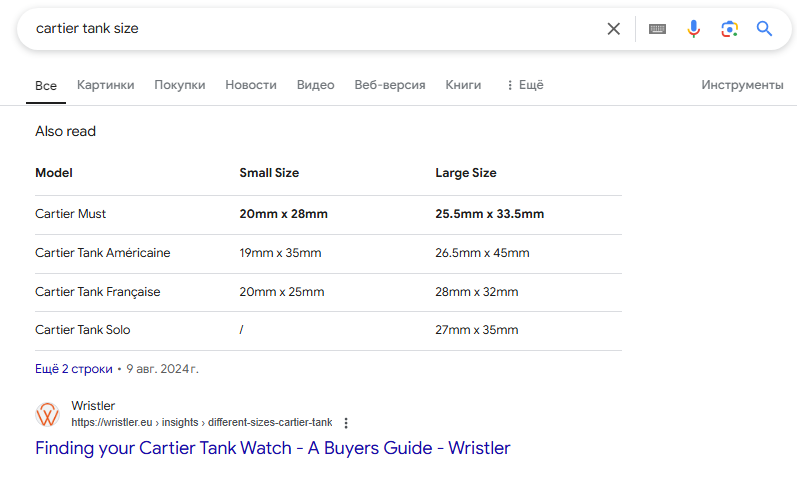Switch to the Картинки tab
The image size is (797, 477).
point(105,85)
